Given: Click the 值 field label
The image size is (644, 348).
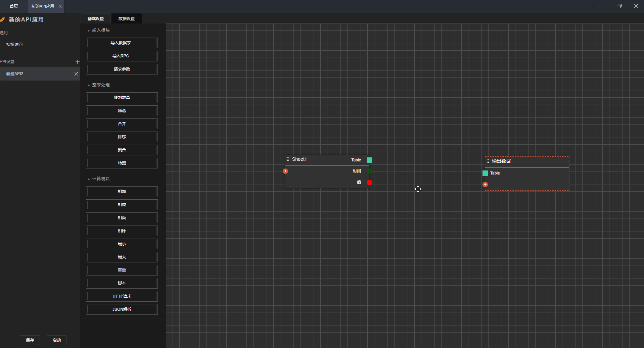Looking at the screenshot, I should pos(359,183).
